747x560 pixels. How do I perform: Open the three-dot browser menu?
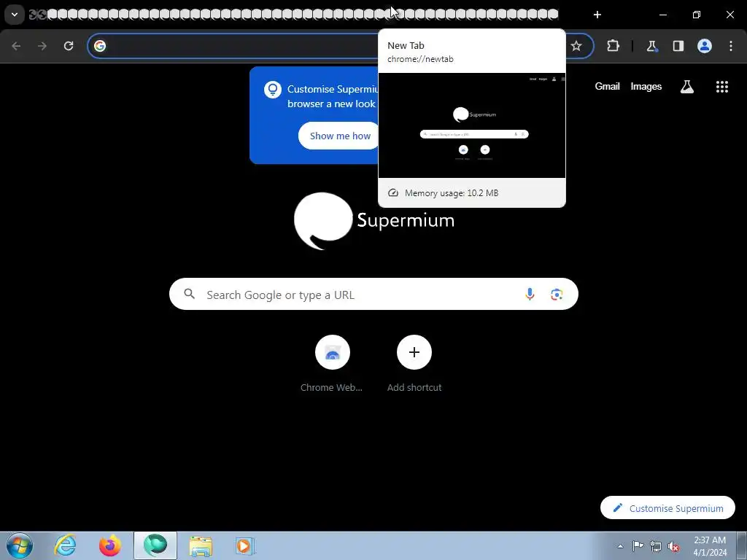(731, 46)
